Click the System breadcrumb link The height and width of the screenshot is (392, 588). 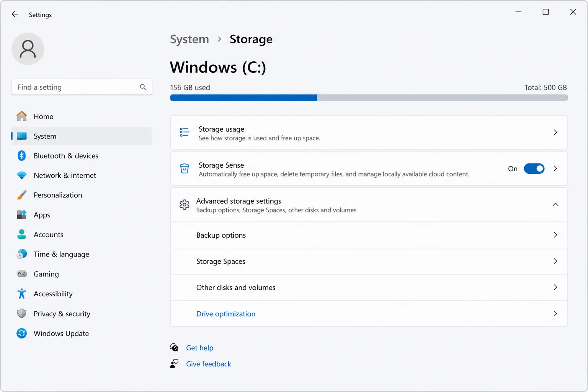[189, 39]
